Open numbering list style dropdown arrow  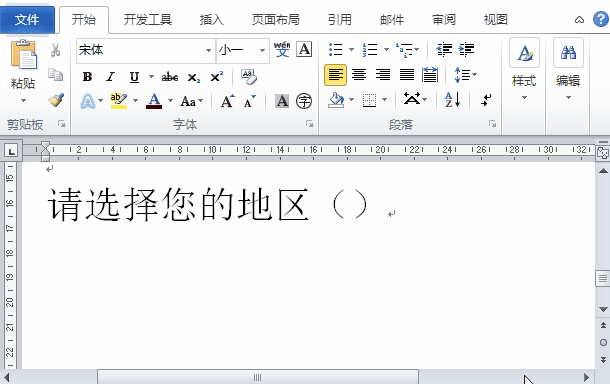point(386,49)
